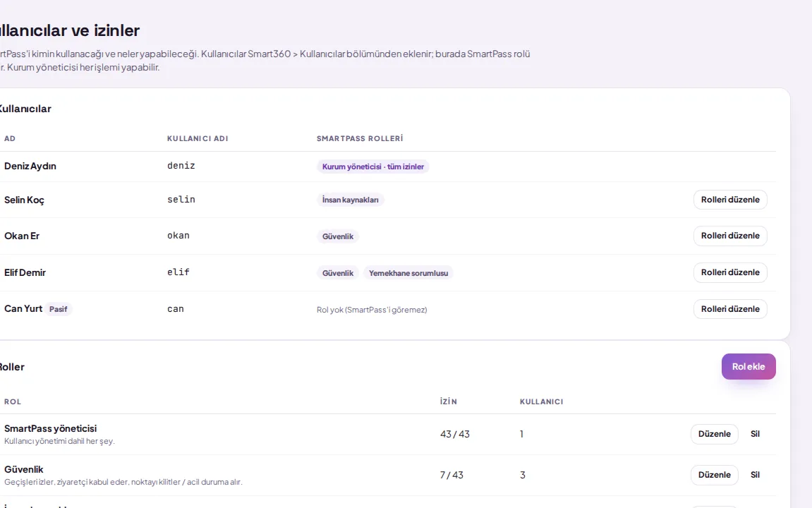The height and width of the screenshot is (508, 812).
Task: Click the permission count "43 / 43"
Action: click(x=455, y=434)
